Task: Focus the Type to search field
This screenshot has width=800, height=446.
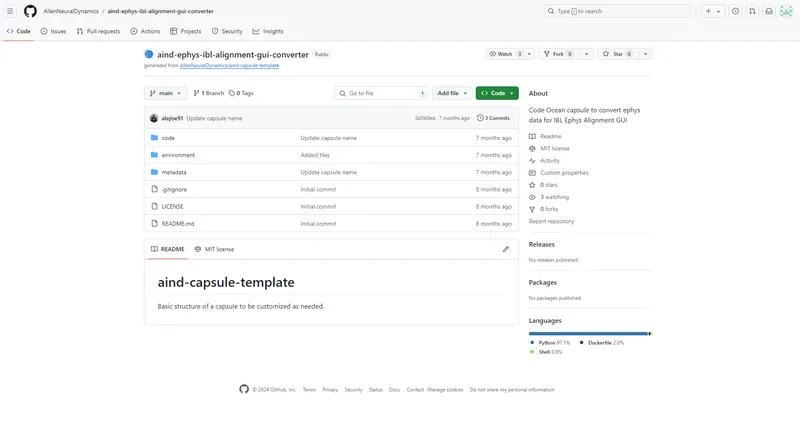Action: pyautogui.click(x=617, y=11)
